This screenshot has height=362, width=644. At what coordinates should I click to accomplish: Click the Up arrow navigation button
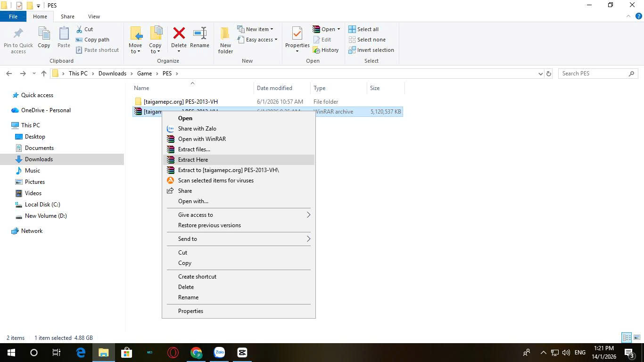tap(44, 74)
